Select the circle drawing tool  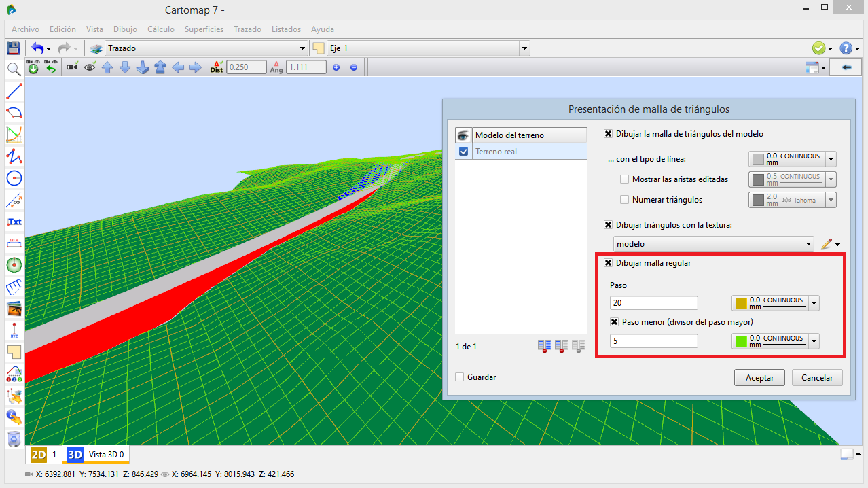(x=14, y=178)
